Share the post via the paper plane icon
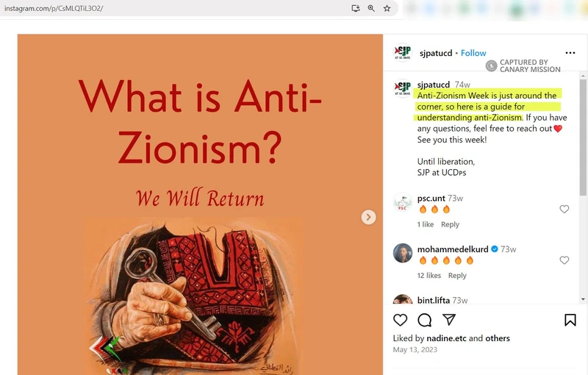 point(449,320)
